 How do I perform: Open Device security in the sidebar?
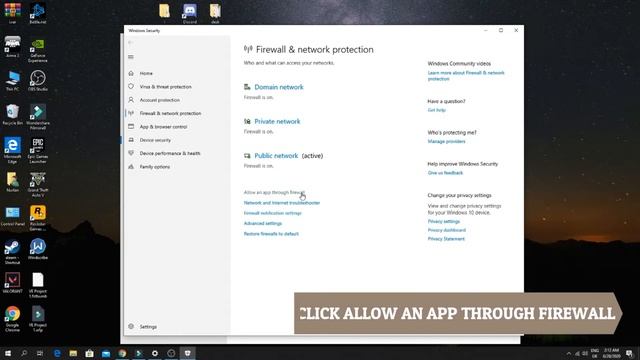pyautogui.click(x=155, y=140)
